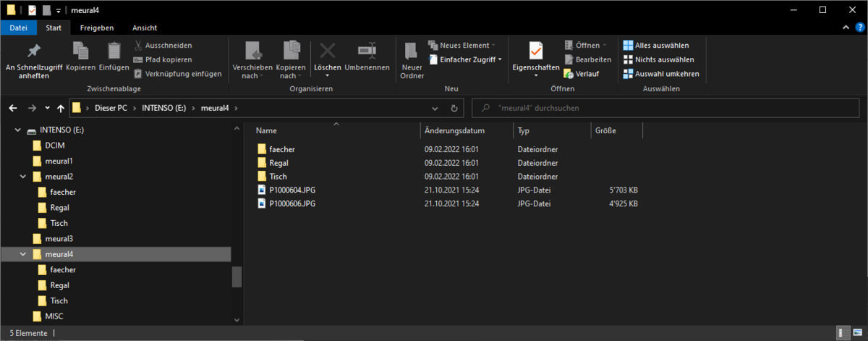Collapse the meural2 folder tree node

(x=22, y=177)
